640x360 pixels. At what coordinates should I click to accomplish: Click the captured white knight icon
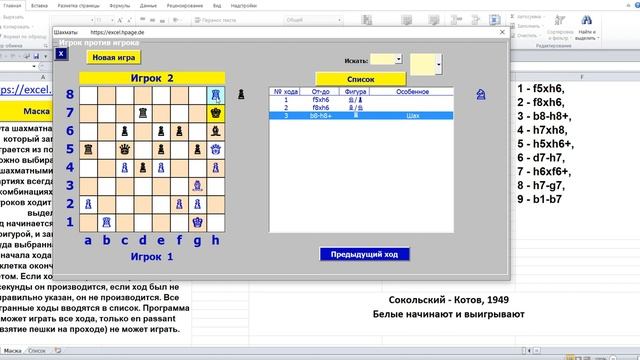pyautogui.click(x=481, y=95)
